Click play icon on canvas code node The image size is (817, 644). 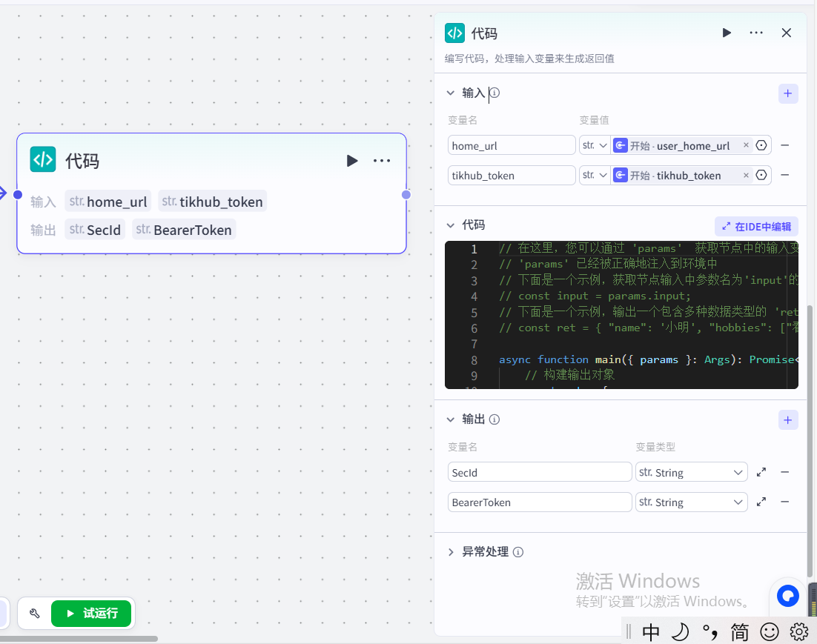(x=352, y=161)
